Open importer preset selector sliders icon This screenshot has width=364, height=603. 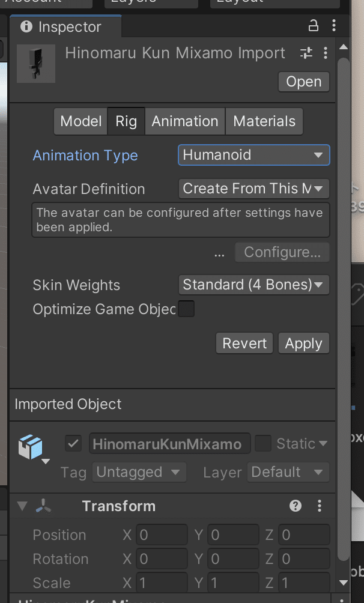306,53
